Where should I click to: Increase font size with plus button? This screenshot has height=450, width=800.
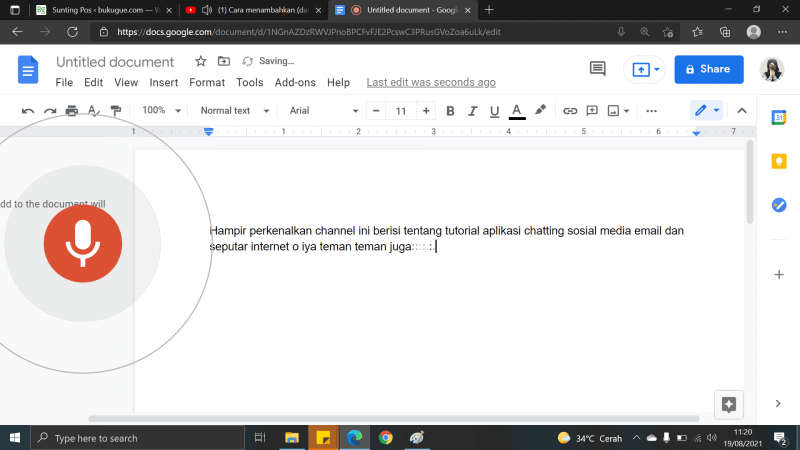pos(426,111)
